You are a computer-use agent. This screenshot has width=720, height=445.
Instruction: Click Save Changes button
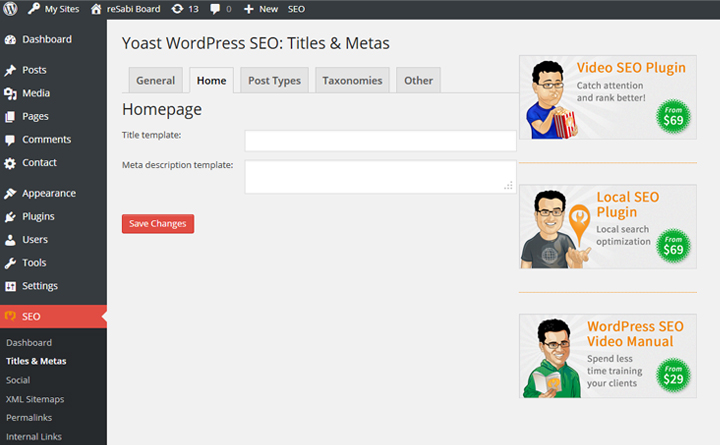[158, 224]
